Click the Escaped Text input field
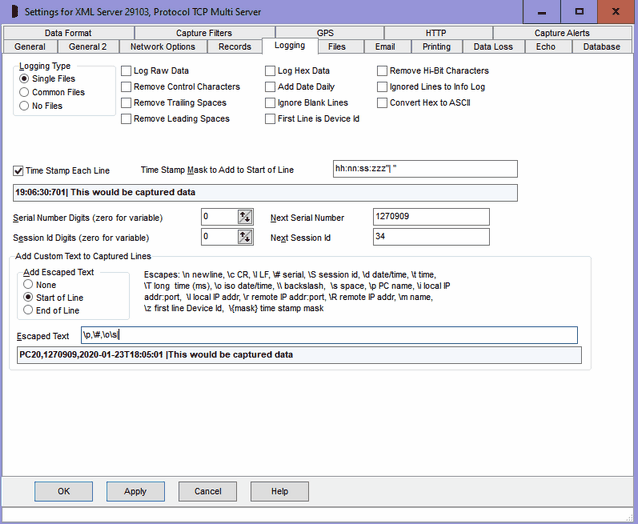638x524 pixels. (329, 335)
